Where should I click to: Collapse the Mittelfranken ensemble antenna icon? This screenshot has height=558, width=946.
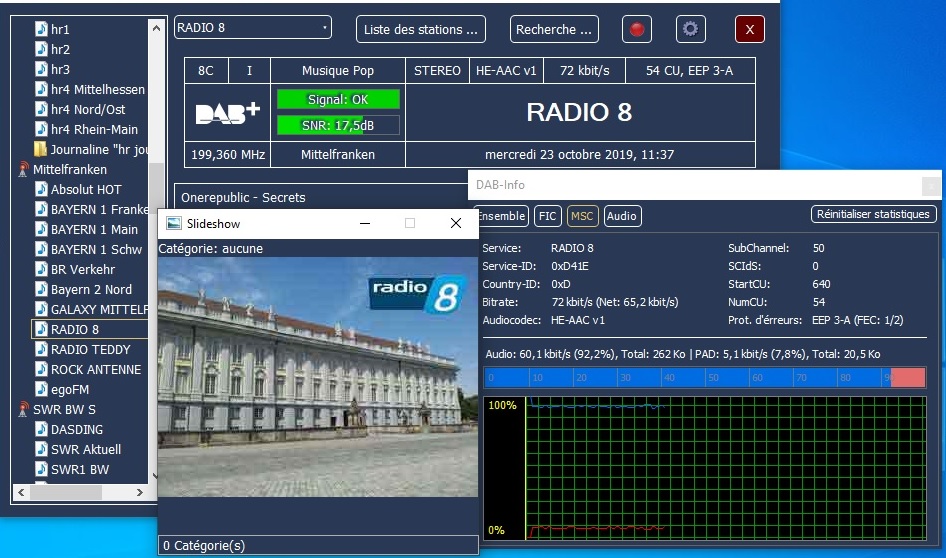pos(23,170)
